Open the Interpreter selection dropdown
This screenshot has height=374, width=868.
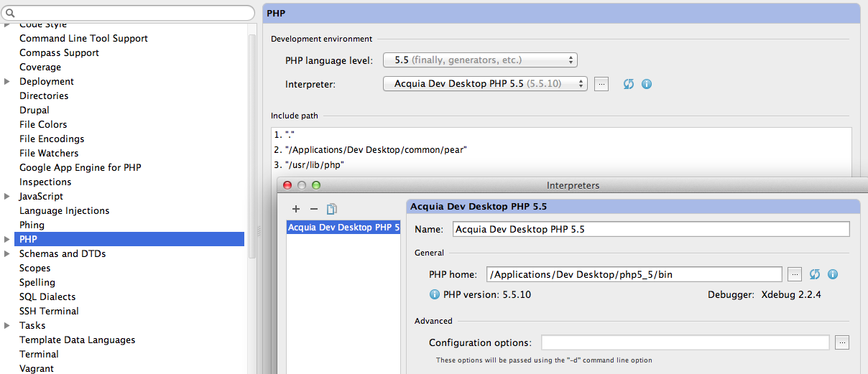pos(485,84)
